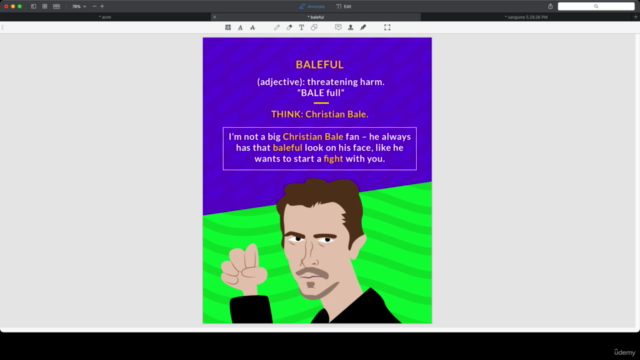
Task: Switch to split view layout icon
Action: (x=56, y=7)
